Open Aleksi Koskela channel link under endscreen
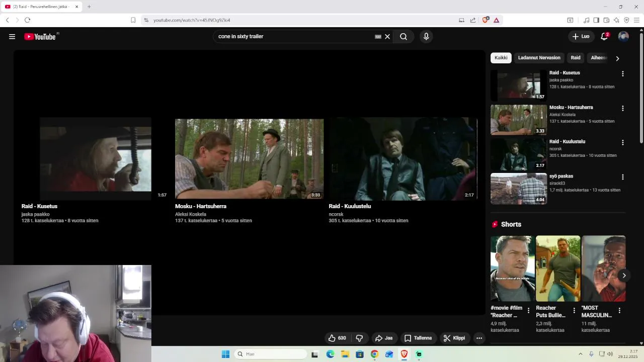Screen dimensions: 644x362 pos(191,214)
